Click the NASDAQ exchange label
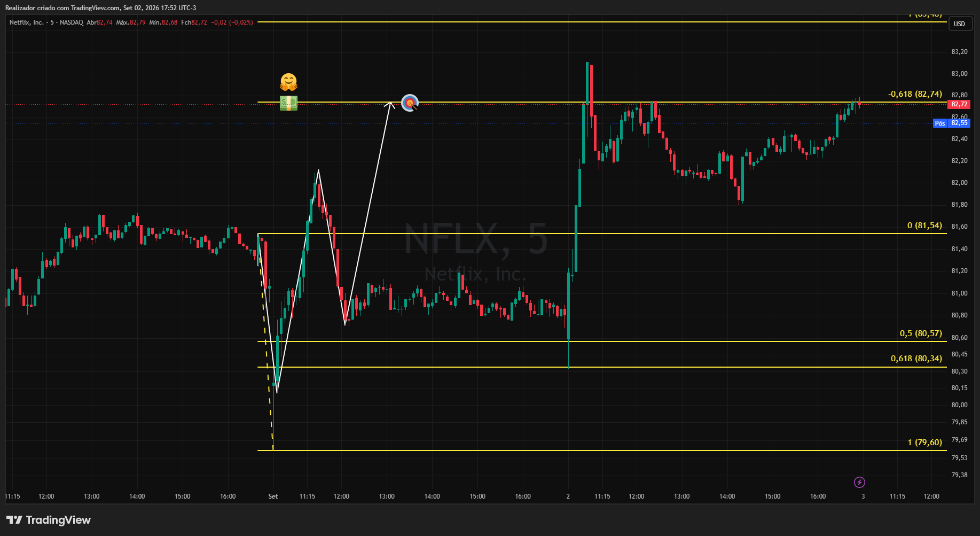Image resolution: width=980 pixels, height=536 pixels. [72, 22]
